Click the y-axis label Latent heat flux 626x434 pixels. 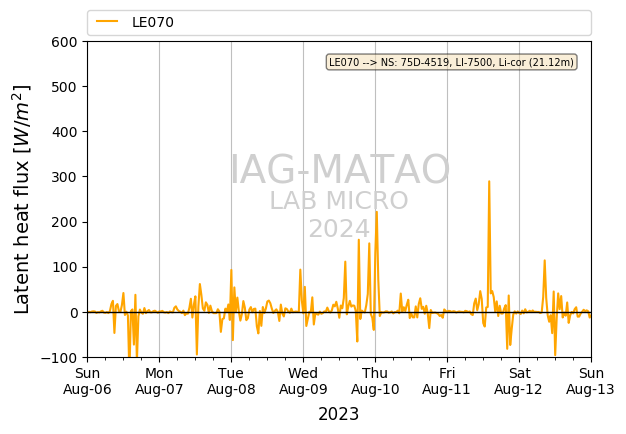pos(22,199)
